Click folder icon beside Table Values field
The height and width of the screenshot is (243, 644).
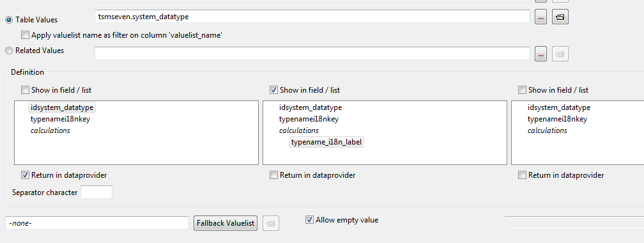pos(560,17)
